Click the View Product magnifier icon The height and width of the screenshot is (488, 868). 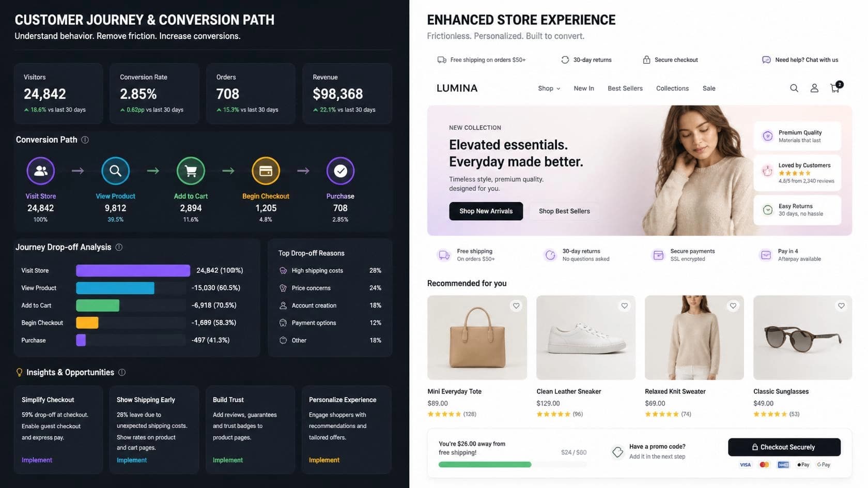(115, 171)
